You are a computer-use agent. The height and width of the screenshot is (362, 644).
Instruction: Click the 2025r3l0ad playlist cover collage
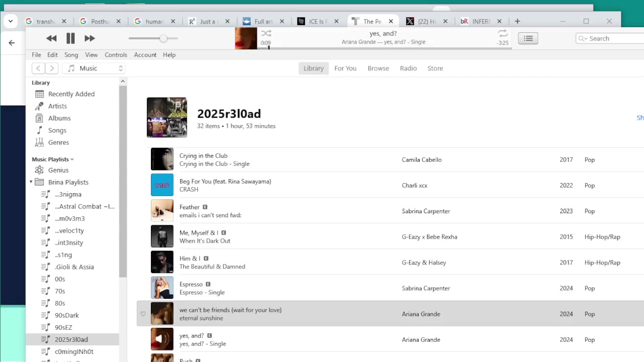[x=167, y=117]
